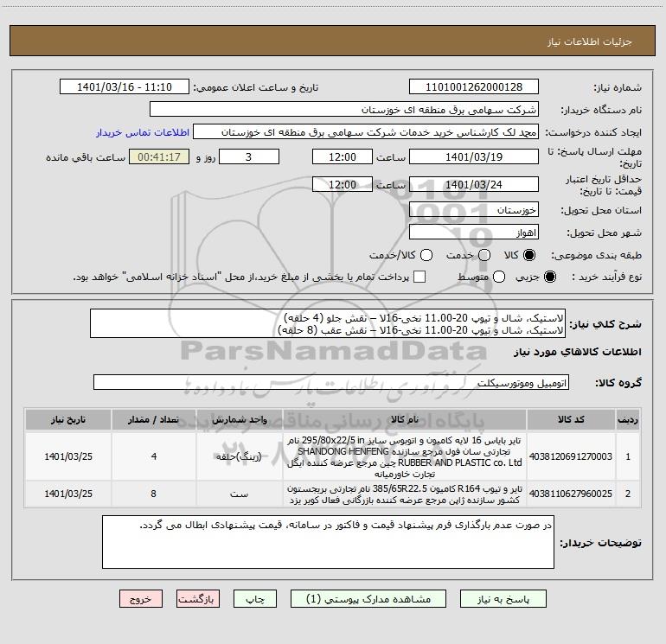This screenshot has height=644, width=666.
Task: Click the جزئیات اطلاعات نیاز header title
Action: (x=589, y=41)
